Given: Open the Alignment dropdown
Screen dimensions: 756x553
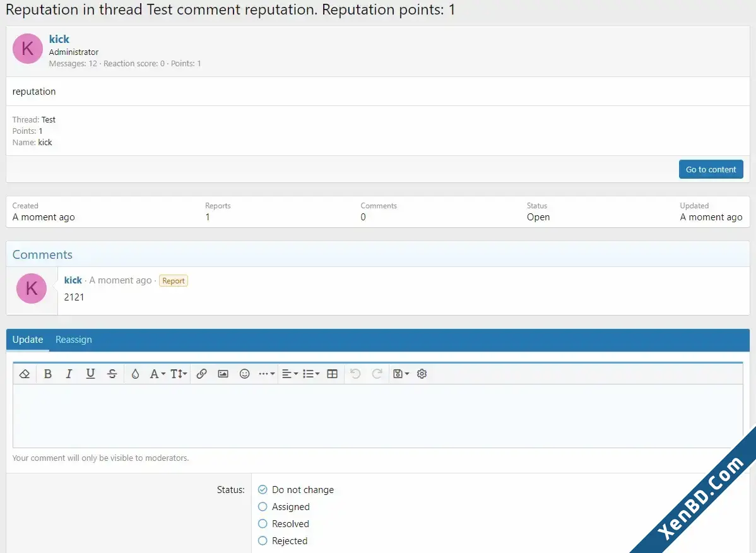Looking at the screenshot, I should (x=290, y=374).
